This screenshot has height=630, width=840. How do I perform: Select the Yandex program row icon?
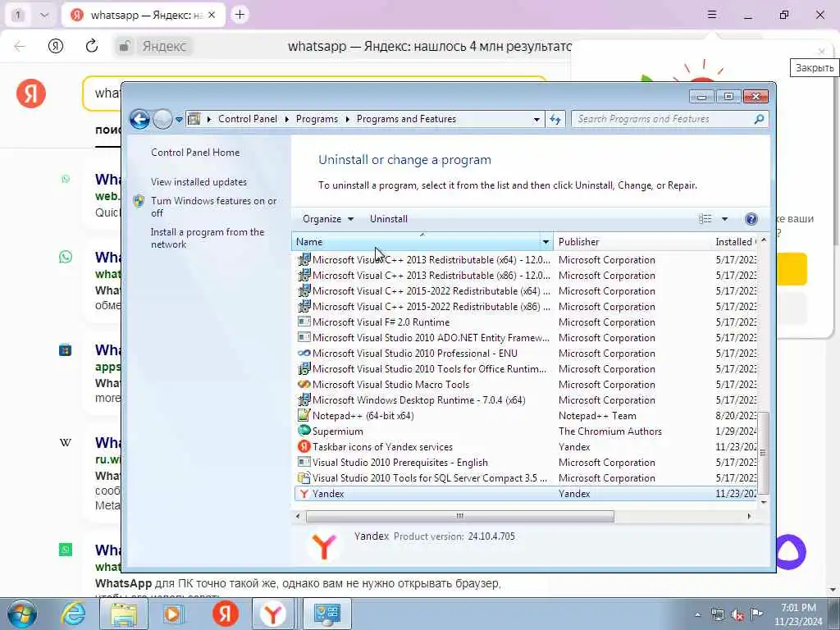coord(304,493)
